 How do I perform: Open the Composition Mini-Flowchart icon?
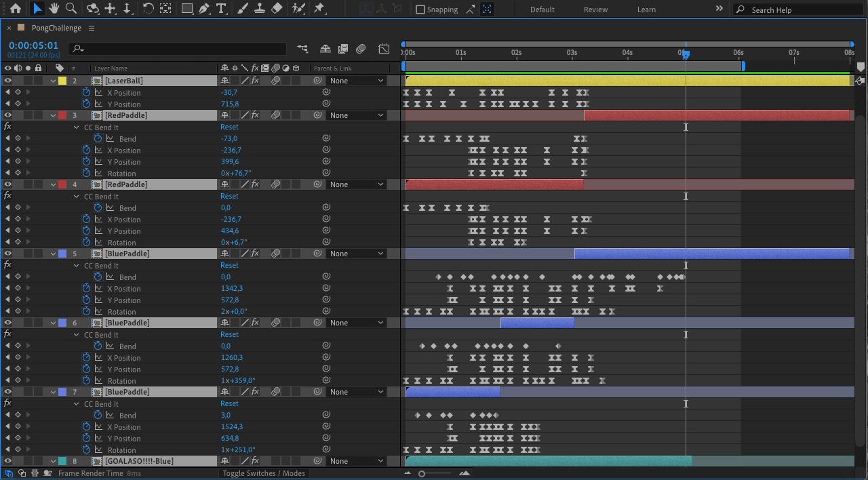tap(302, 49)
